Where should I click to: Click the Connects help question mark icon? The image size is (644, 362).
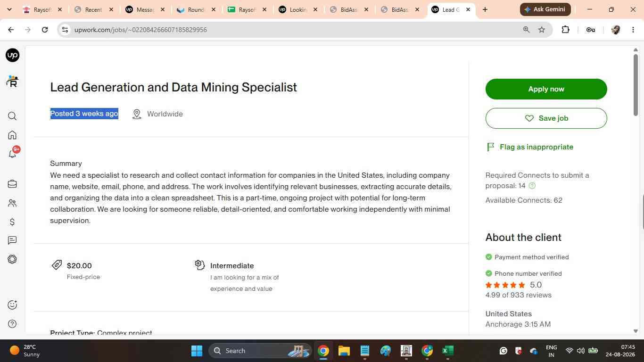[532, 186]
